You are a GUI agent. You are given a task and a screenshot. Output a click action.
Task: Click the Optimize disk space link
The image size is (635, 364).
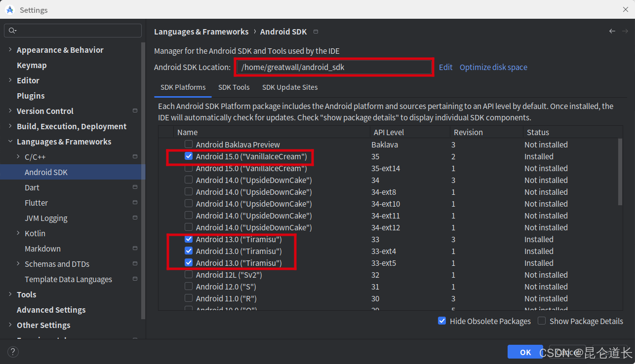click(493, 67)
